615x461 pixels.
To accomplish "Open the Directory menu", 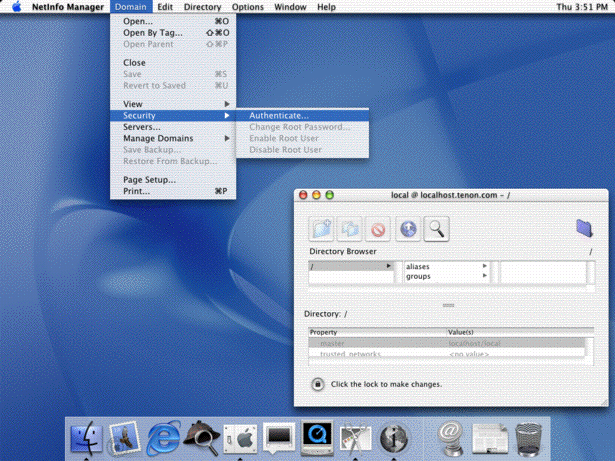I will click(202, 7).
